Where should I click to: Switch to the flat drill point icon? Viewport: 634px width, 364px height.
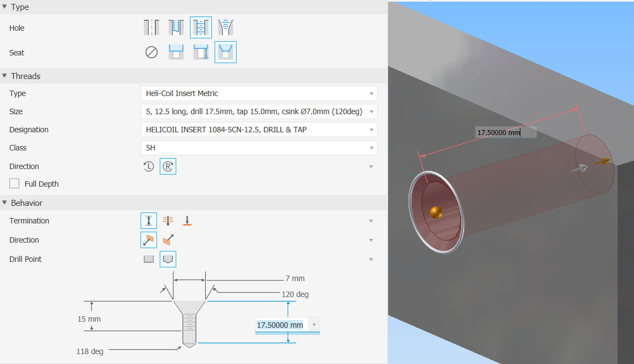point(148,259)
